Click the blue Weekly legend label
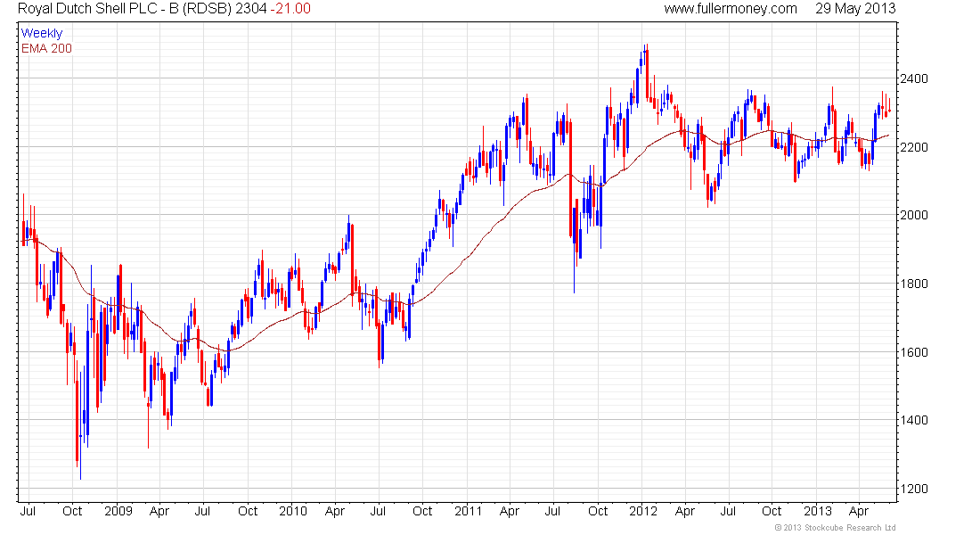 click(42, 33)
